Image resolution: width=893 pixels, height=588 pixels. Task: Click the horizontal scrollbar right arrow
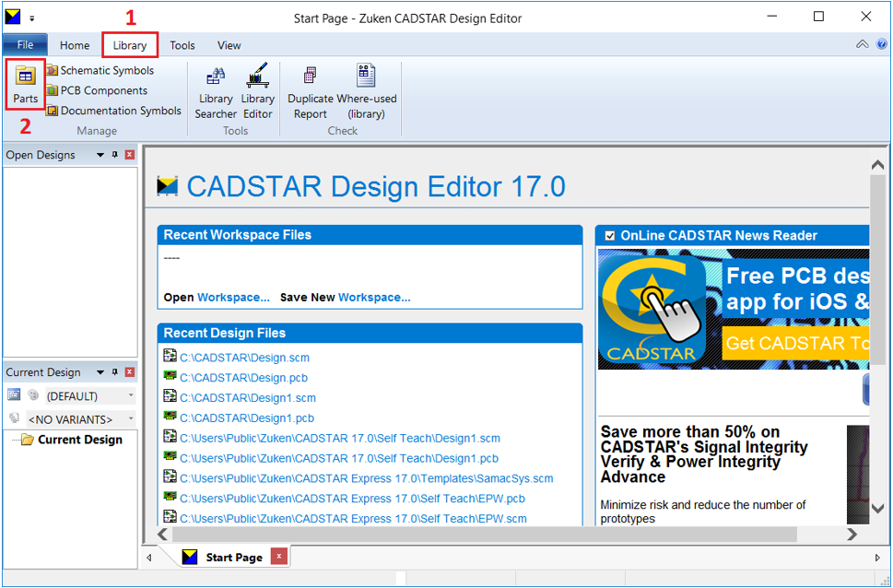[852, 534]
